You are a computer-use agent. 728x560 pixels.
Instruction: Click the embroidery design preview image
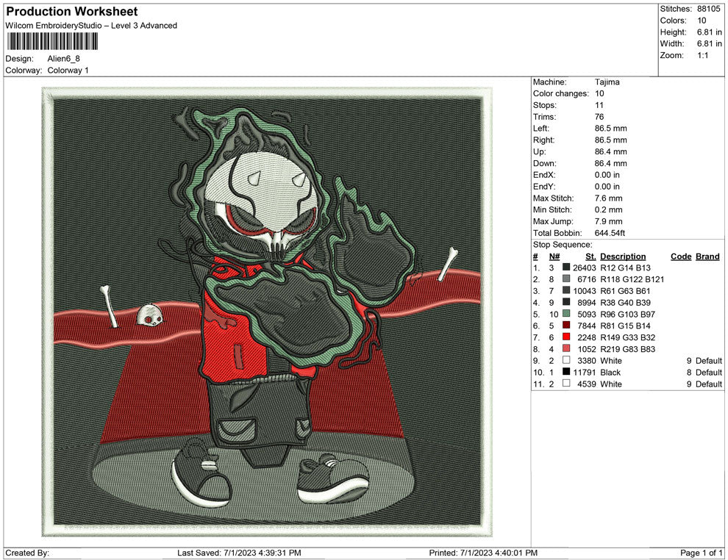[266, 312]
